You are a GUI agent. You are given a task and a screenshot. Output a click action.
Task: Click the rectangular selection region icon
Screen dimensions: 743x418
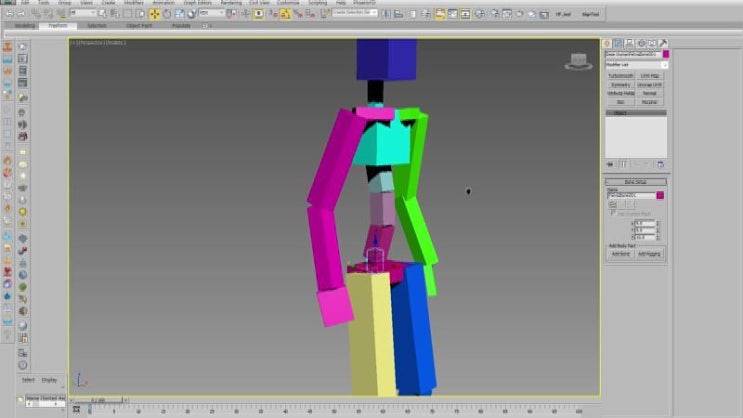[x=127, y=14]
